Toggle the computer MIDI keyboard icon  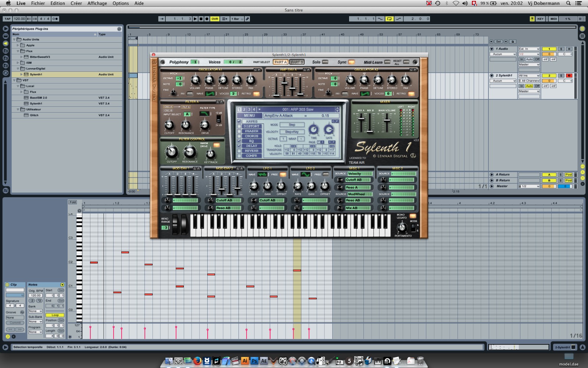click(x=532, y=19)
